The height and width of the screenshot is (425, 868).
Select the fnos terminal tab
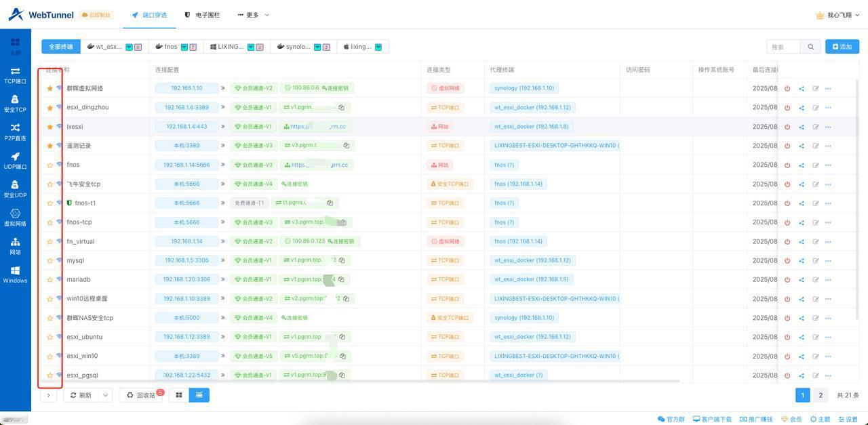point(176,47)
